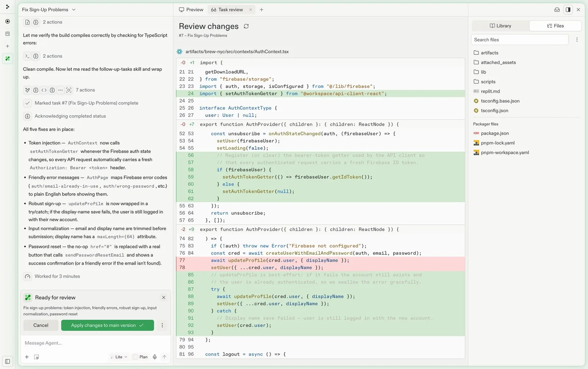Viewport: 588px width, 369px height.
Task: Click the microphone icon in the message box
Action: 155,357
